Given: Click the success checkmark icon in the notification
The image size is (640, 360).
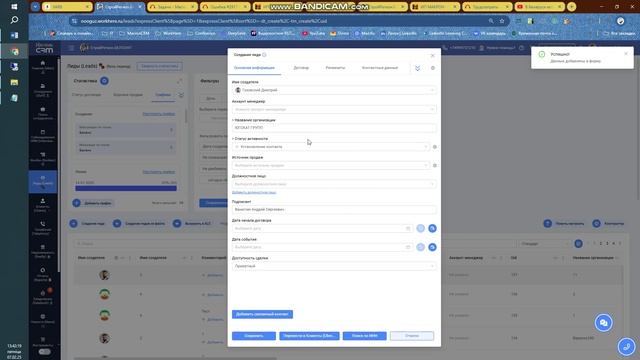Looking at the screenshot, I should click(x=542, y=54).
